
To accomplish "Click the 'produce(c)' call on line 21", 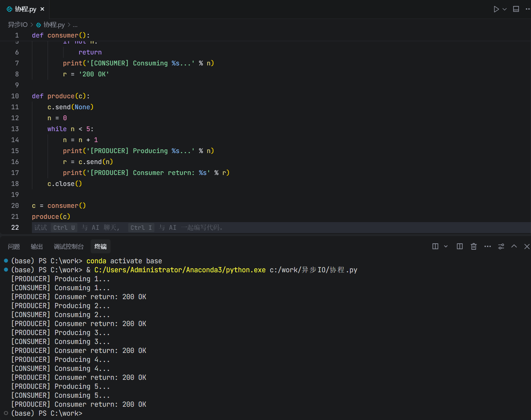I will (x=51, y=216).
